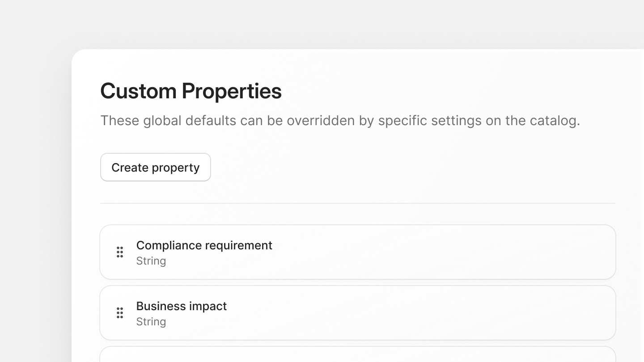The height and width of the screenshot is (362, 644).
Task: Open the Compliance requirement property card
Action: pyautogui.click(x=358, y=252)
